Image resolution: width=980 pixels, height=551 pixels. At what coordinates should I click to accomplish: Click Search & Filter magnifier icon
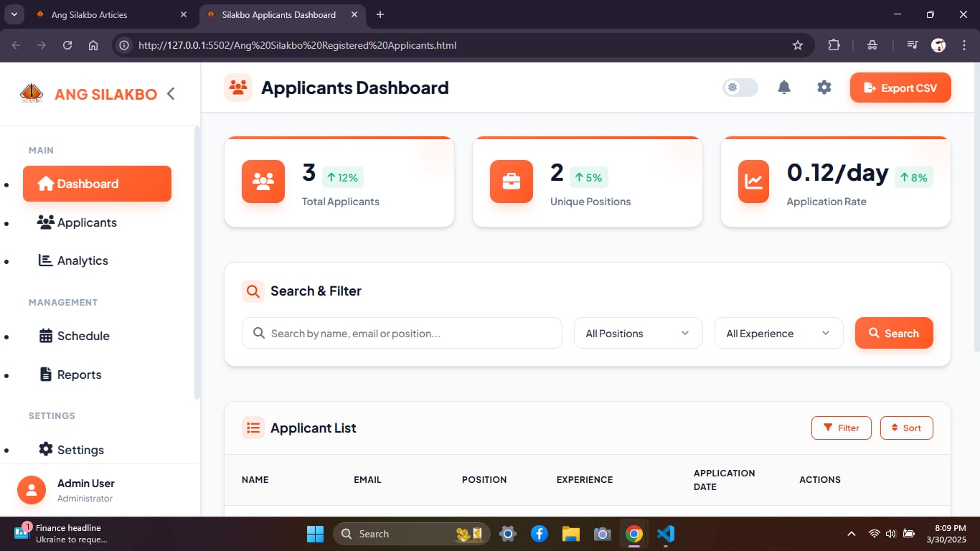[x=253, y=291]
